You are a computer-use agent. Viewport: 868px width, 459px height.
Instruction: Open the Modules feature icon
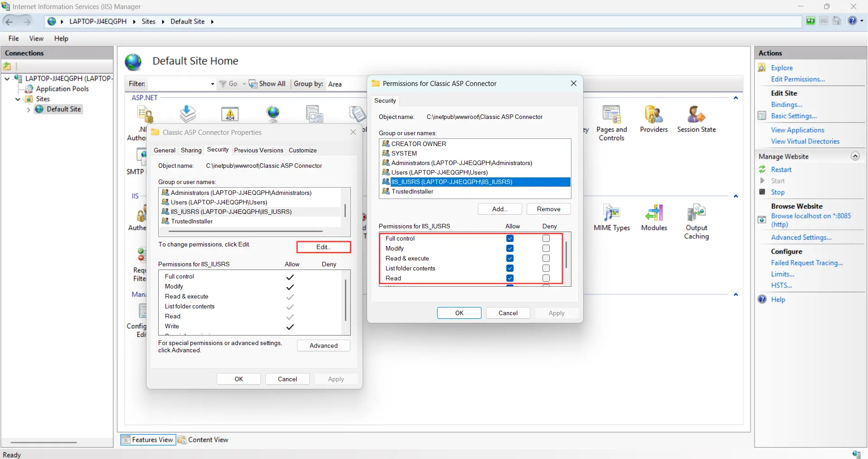point(654,213)
